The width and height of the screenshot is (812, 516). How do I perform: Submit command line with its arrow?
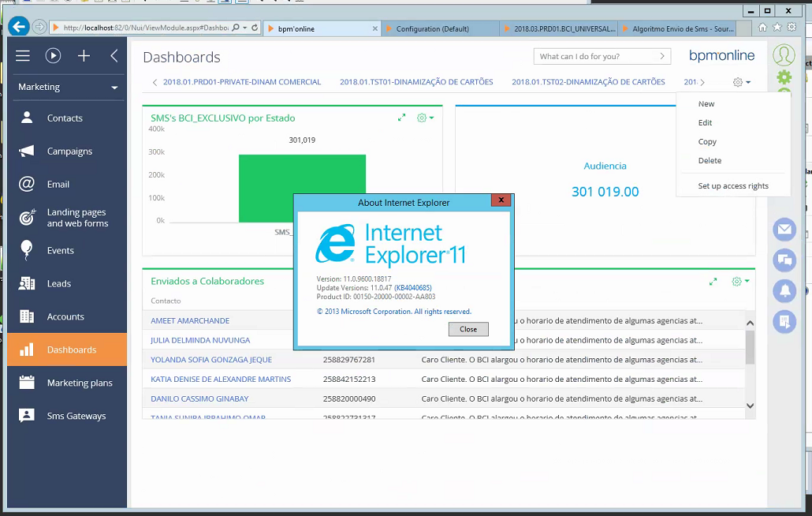(662, 56)
